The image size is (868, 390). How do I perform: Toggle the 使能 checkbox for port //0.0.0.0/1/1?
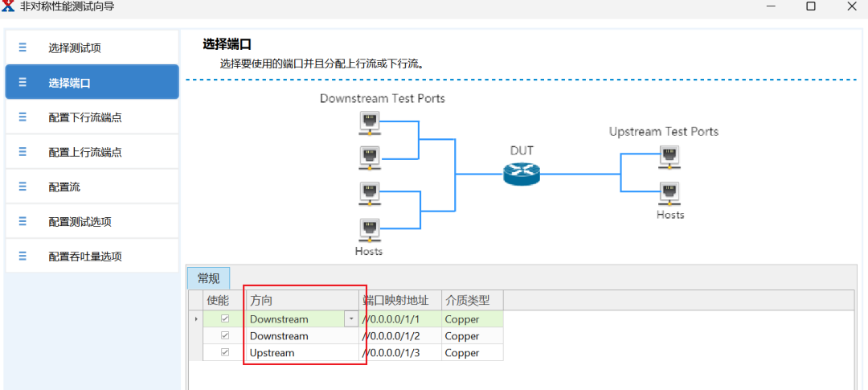(x=225, y=319)
